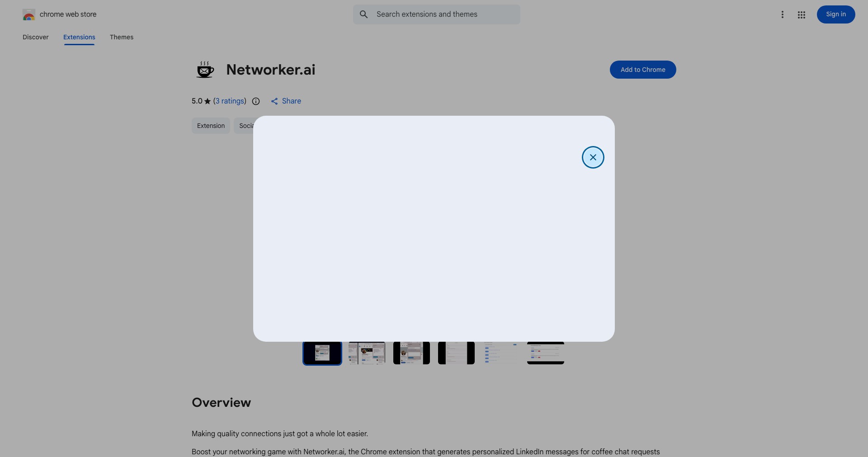Click Add to Chrome button
This screenshot has width=868, height=457.
[642, 70]
